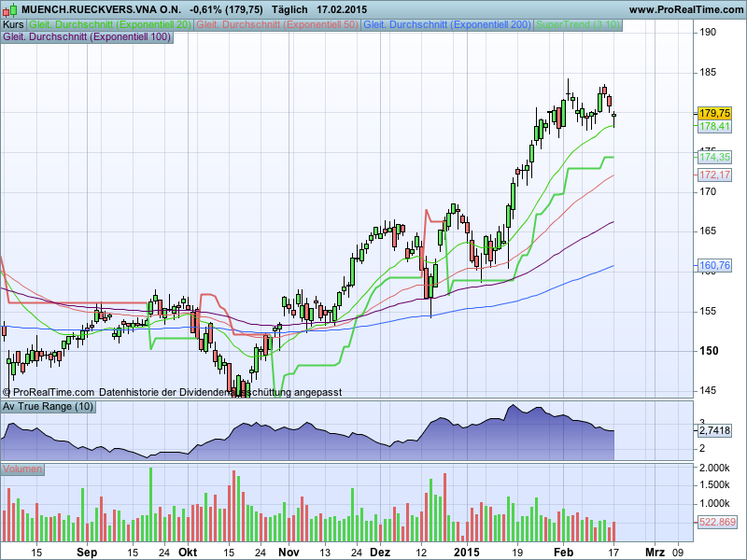Click the Mrz label on the time axis
The image size is (747, 560).
655,553
